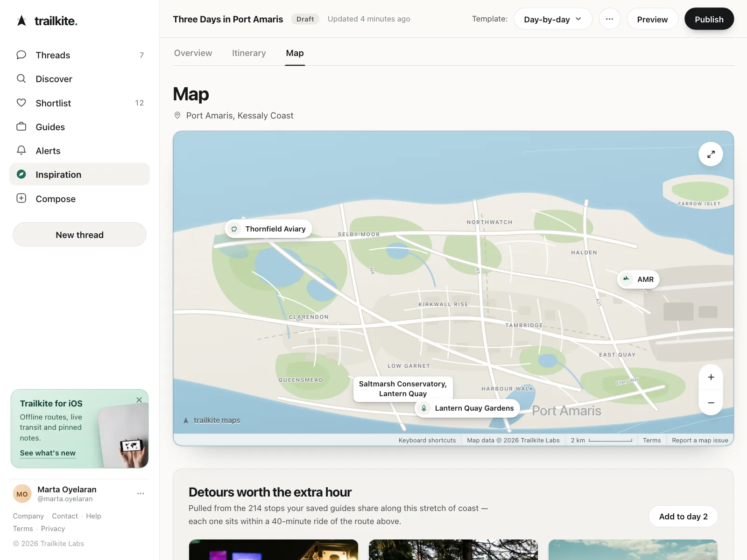Click the Preview button

[x=652, y=19]
